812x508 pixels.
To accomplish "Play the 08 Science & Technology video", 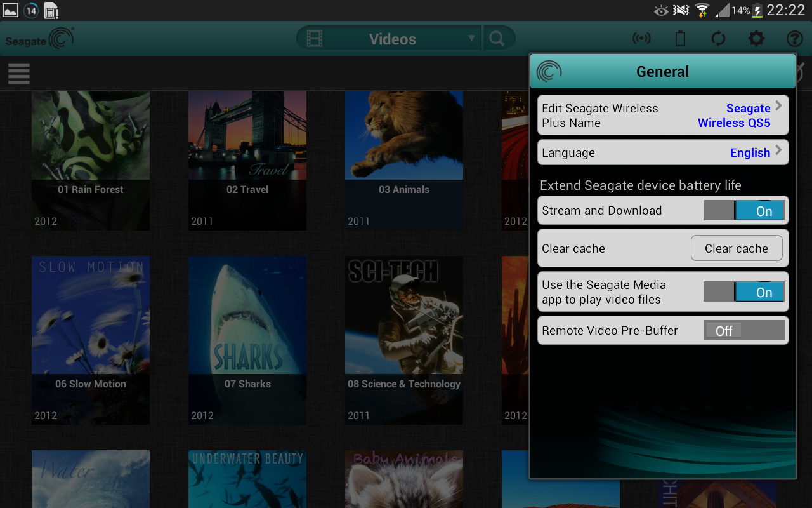I will (404, 340).
